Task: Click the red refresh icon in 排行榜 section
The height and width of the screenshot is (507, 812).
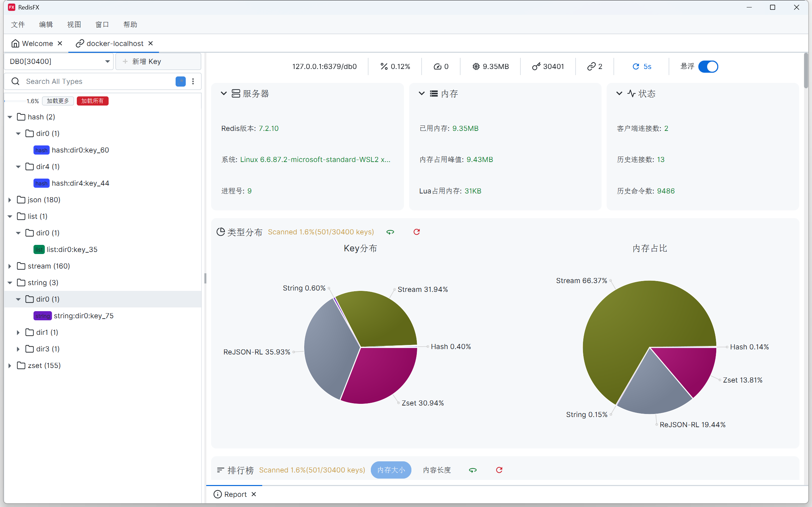Action: coord(499,470)
